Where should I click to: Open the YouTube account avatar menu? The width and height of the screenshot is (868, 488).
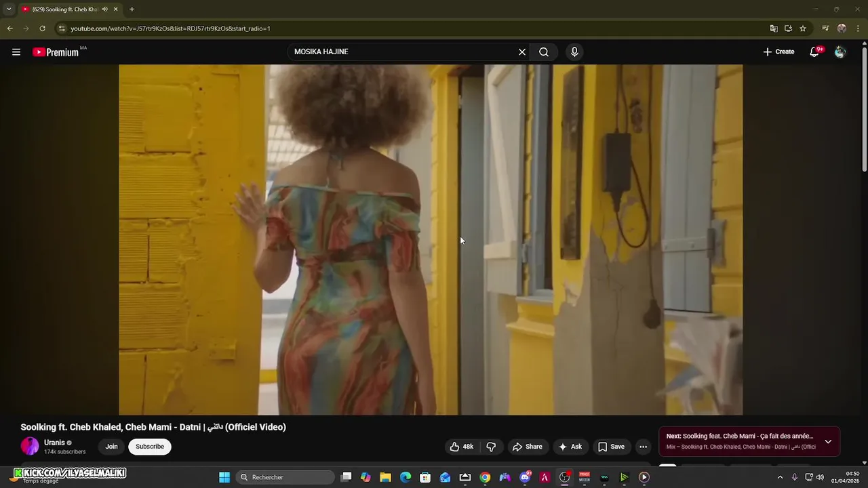[840, 52]
